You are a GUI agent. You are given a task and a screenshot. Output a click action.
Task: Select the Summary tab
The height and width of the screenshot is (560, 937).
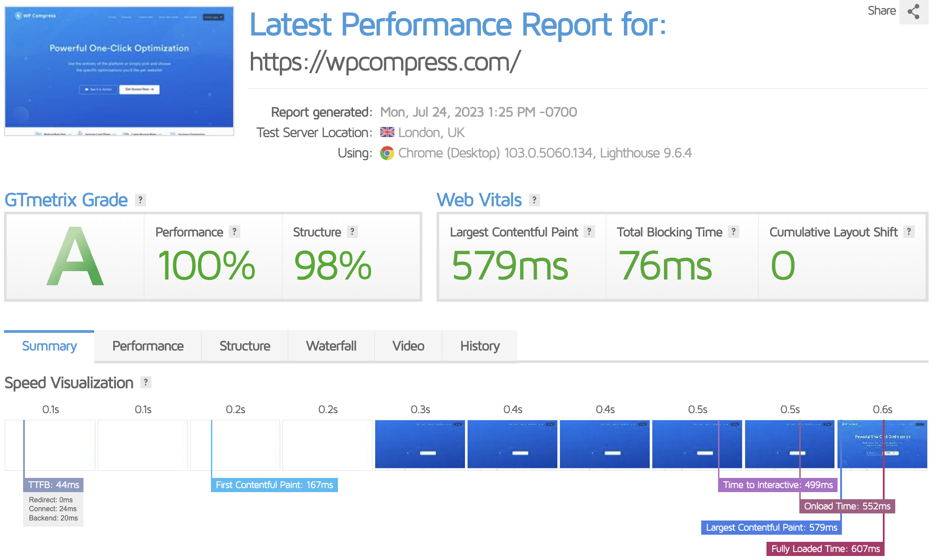pyautogui.click(x=49, y=346)
